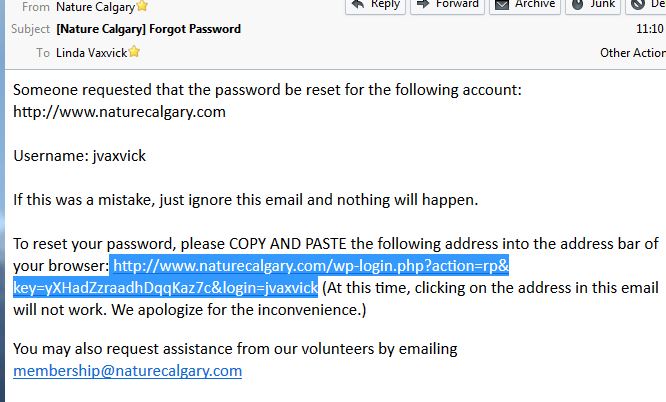Click the forward arrow icon
666x402 pixels.
(x=423, y=4)
